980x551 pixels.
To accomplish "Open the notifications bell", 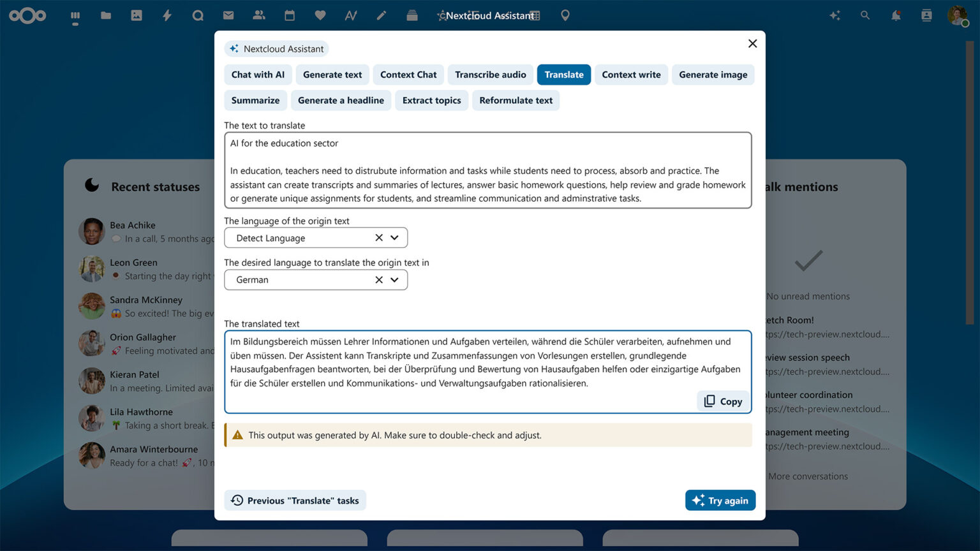I will point(896,15).
